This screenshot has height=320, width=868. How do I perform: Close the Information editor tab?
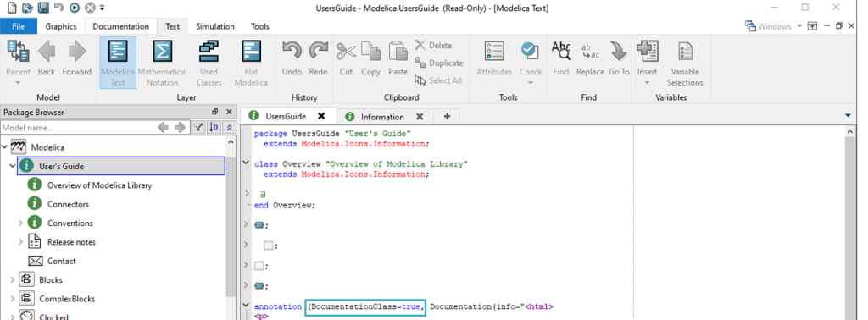pyautogui.click(x=420, y=117)
